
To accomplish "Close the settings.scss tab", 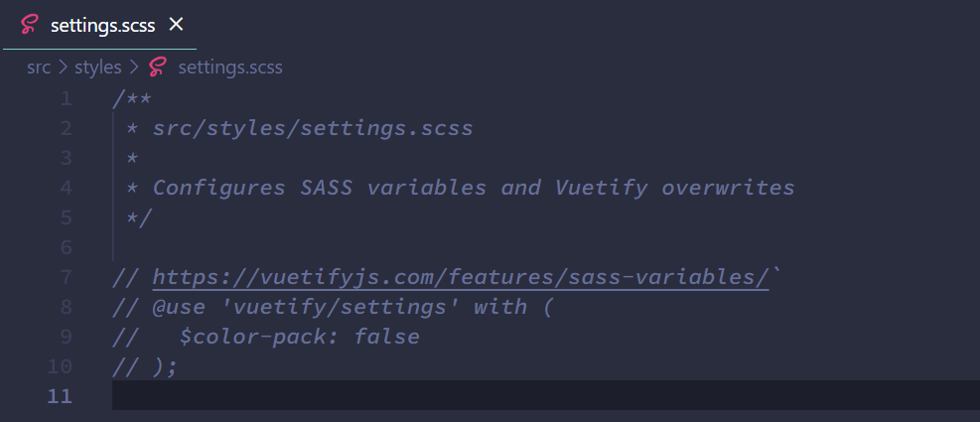I will [177, 25].
